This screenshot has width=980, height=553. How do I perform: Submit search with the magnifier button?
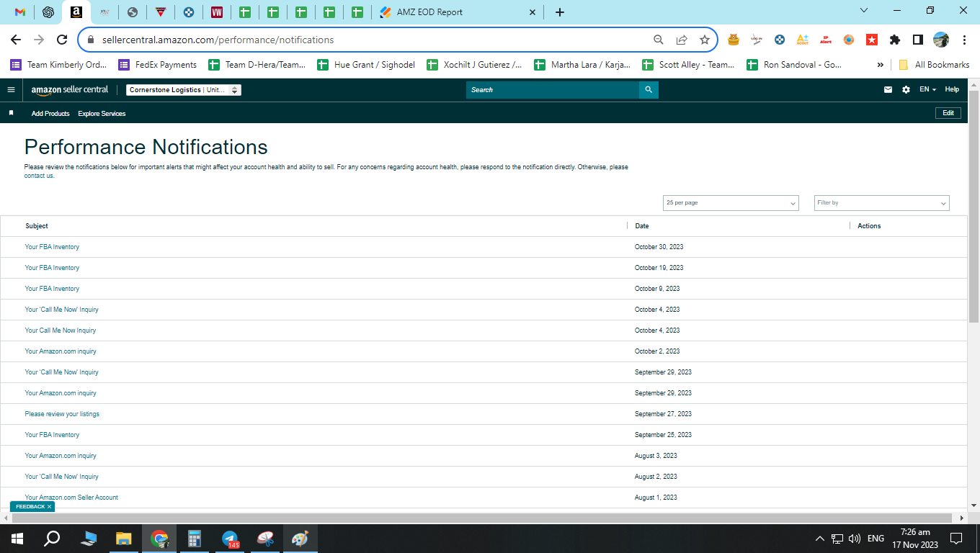(x=649, y=90)
